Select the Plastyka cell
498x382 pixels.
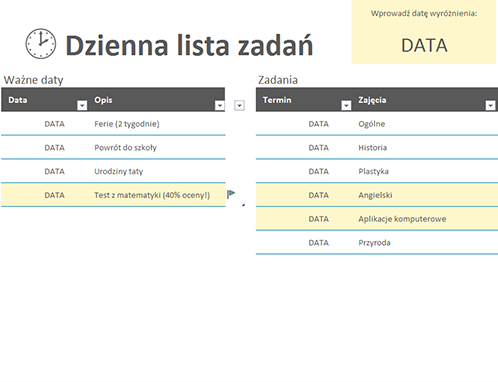pyautogui.click(x=373, y=171)
